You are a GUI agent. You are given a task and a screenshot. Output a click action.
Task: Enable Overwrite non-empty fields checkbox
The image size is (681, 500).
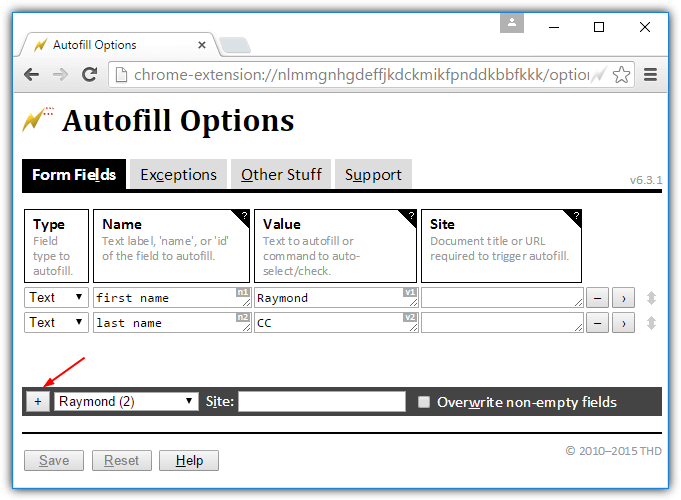pyautogui.click(x=424, y=402)
